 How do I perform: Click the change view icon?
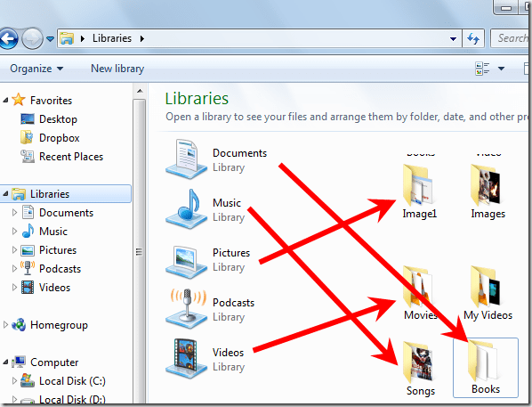pos(482,69)
